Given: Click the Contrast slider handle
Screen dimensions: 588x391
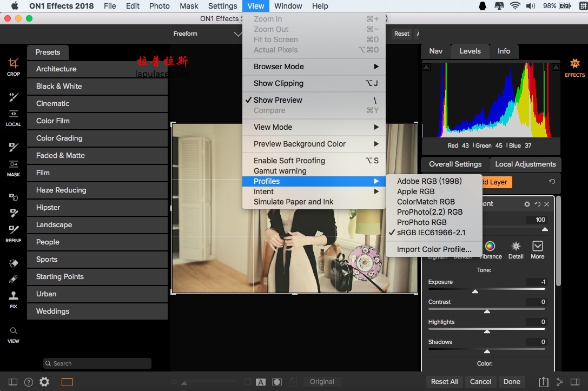Looking at the screenshot, I should pos(487,311).
